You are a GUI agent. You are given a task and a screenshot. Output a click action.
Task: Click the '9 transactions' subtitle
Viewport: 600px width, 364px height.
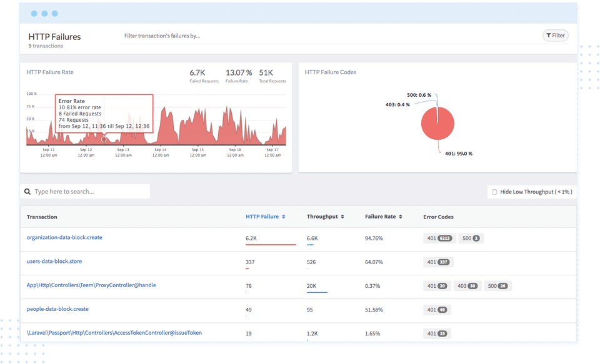(x=46, y=46)
